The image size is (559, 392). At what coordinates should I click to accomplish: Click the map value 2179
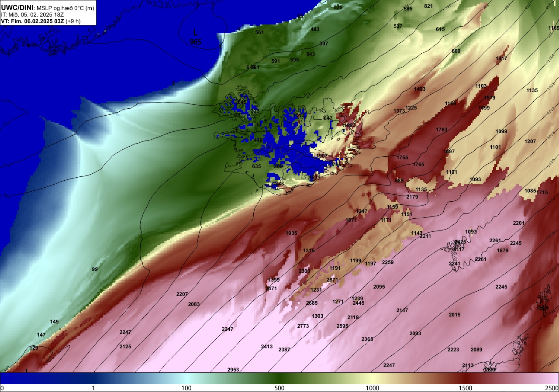pyautogui.click(x=412, y=197)
